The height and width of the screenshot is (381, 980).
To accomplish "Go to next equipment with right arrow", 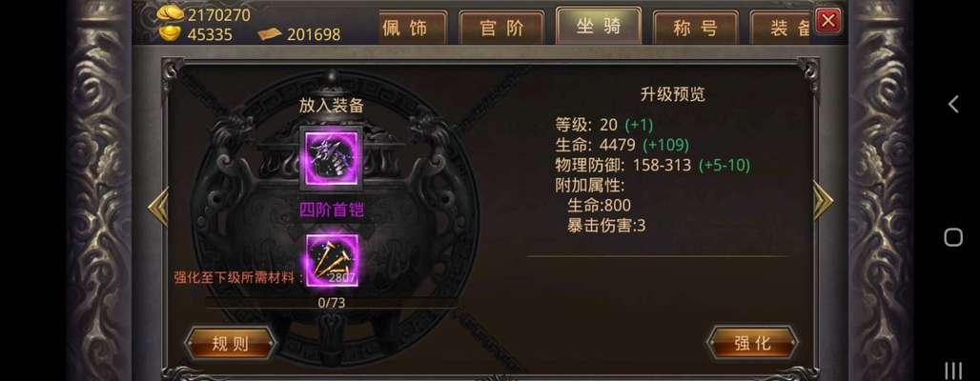I will click(x=823, y=200).
